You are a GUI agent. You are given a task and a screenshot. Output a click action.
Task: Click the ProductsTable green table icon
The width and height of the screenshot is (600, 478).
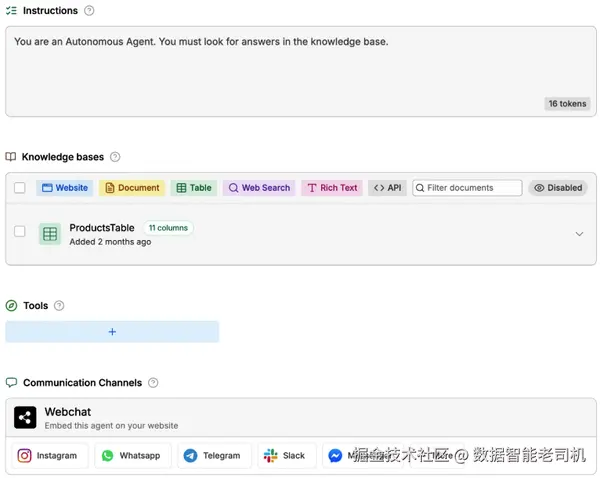tap(50, 234)
